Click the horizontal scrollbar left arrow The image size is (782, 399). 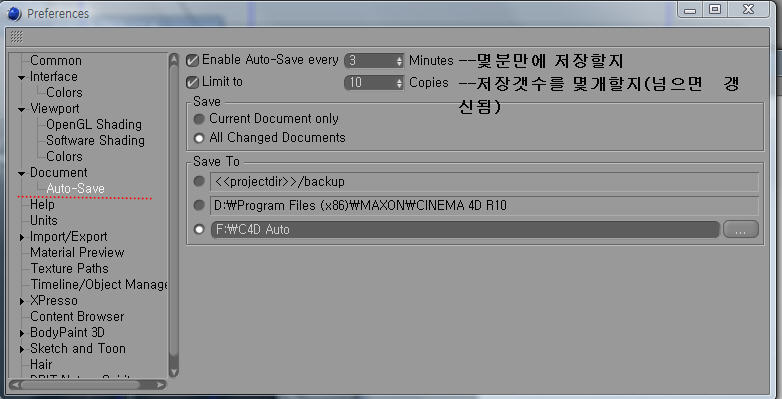pos(14,385)
